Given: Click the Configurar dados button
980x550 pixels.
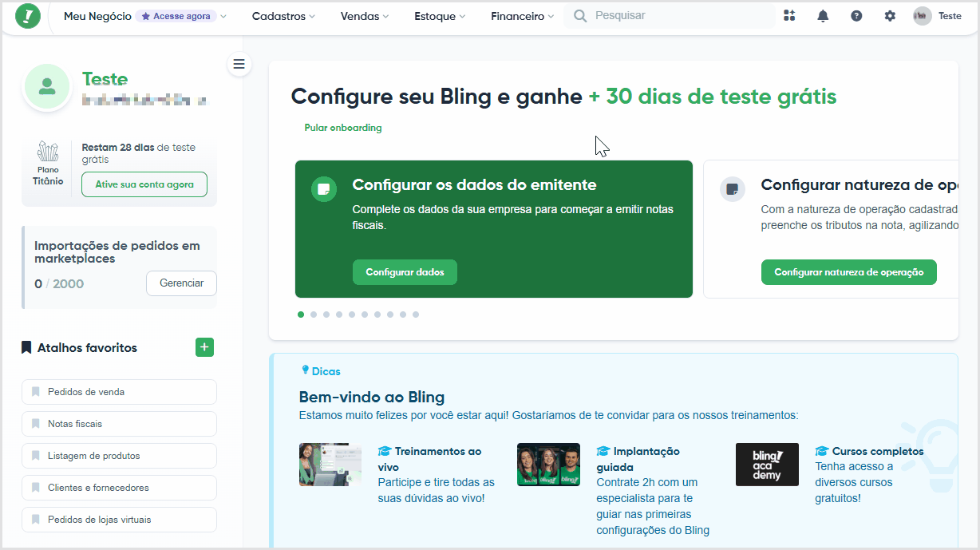Looking at the screenshot, I should (405, 272).
